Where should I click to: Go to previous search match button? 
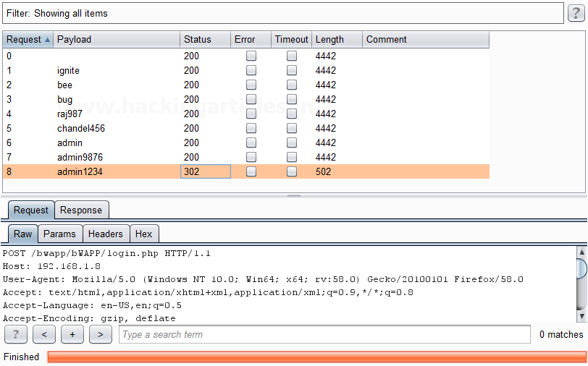coord(44,334)
